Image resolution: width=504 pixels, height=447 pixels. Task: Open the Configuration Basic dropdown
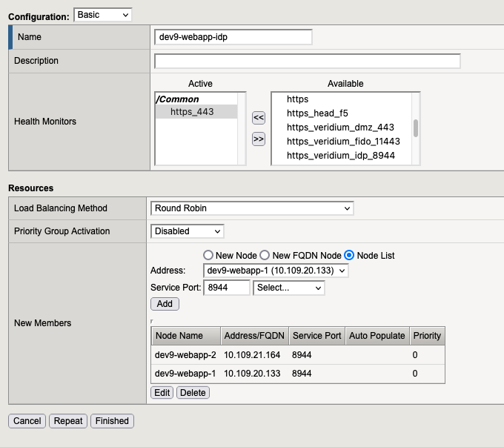pyautogui.click(x=103, y=15)
